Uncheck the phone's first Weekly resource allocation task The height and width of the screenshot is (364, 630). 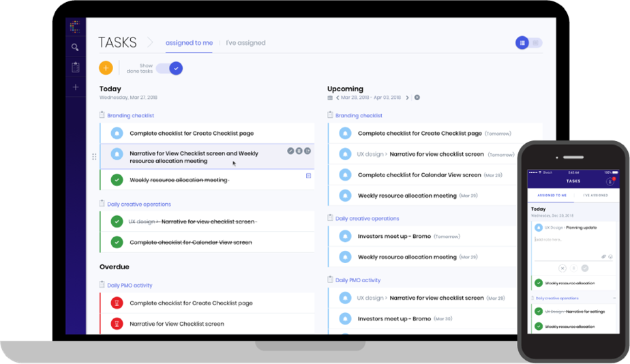(x=539, y=284)
